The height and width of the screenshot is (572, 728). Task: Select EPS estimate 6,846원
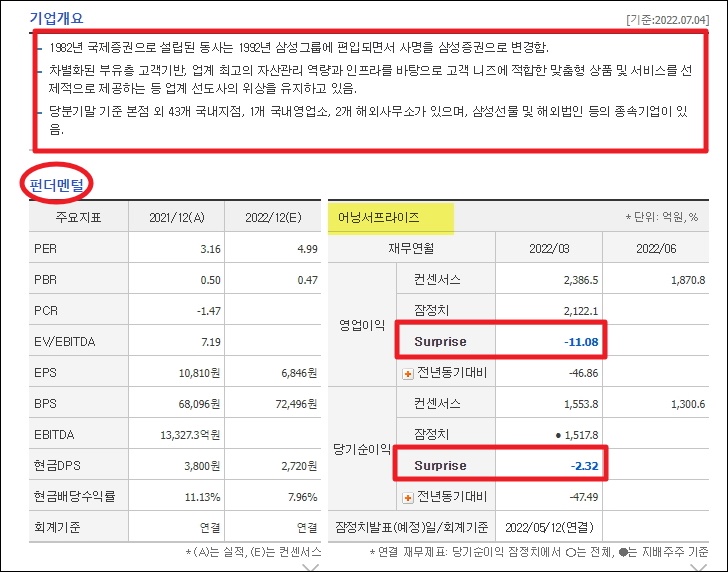(x=299, y=373)
